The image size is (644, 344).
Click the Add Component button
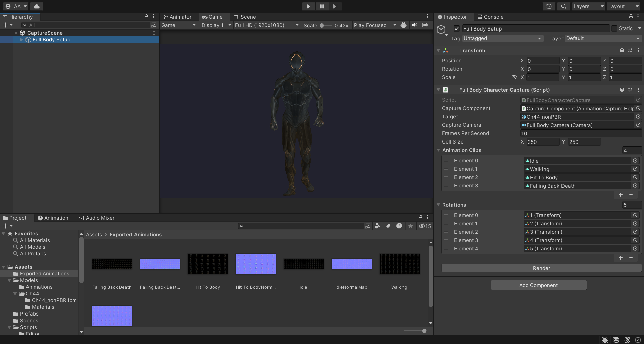(x=539, y=285)
